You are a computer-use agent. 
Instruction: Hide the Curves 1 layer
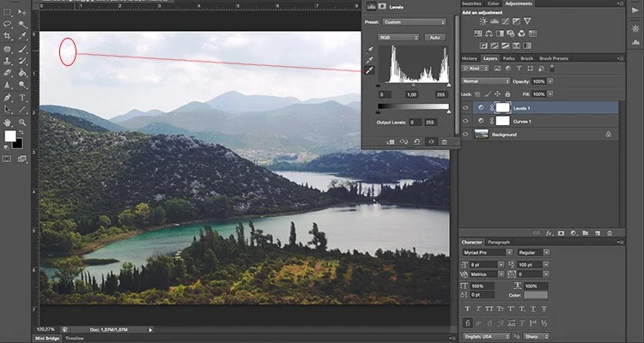465,121
